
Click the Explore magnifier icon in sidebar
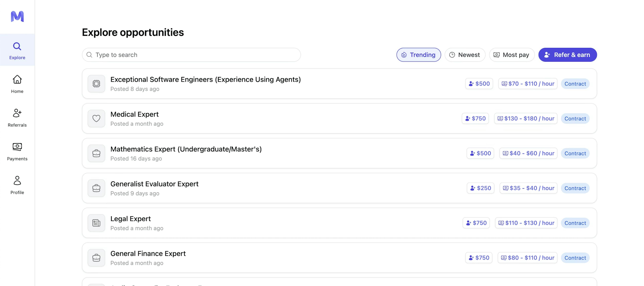[17, 46]
